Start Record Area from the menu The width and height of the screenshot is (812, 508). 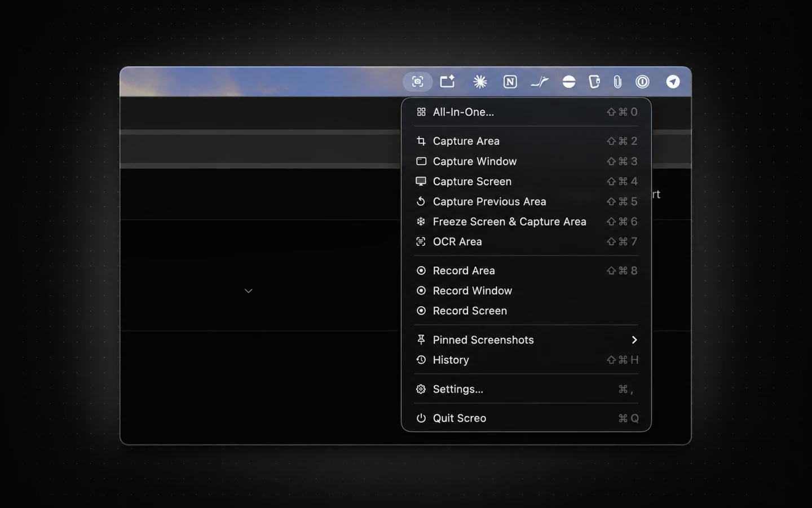click(x=527, y=271)
